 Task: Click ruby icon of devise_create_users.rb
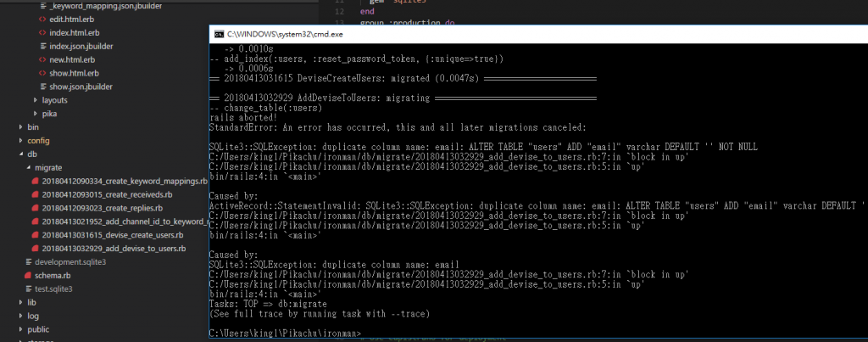coord(36,235)
